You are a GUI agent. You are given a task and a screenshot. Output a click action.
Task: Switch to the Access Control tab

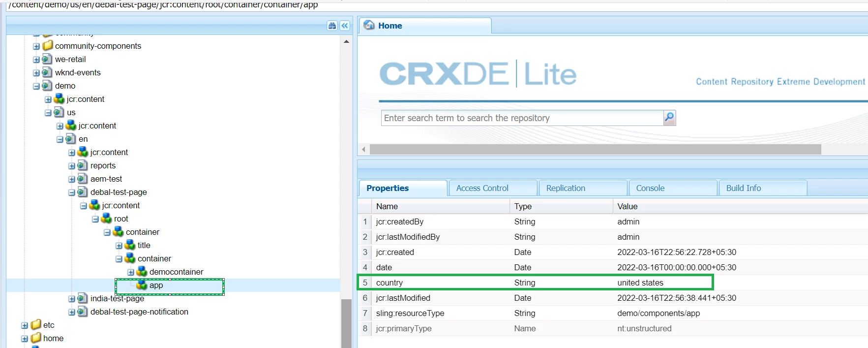pos(493,188)
